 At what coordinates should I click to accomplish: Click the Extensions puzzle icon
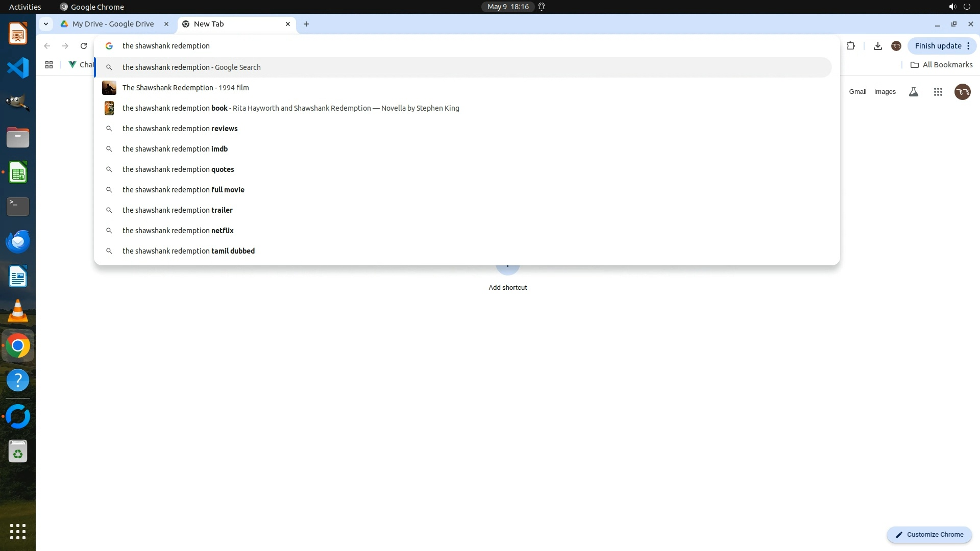850,46
